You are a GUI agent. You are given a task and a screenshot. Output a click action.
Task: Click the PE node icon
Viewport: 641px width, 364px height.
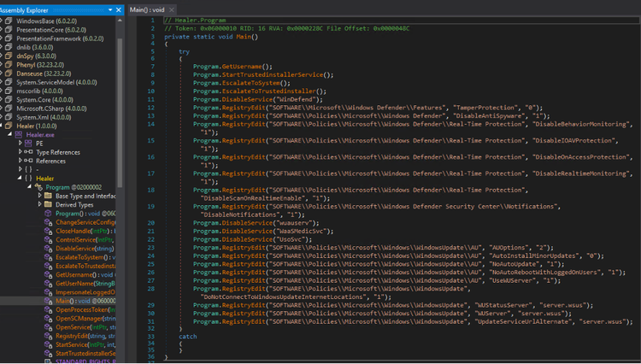(x=29, y=144)
